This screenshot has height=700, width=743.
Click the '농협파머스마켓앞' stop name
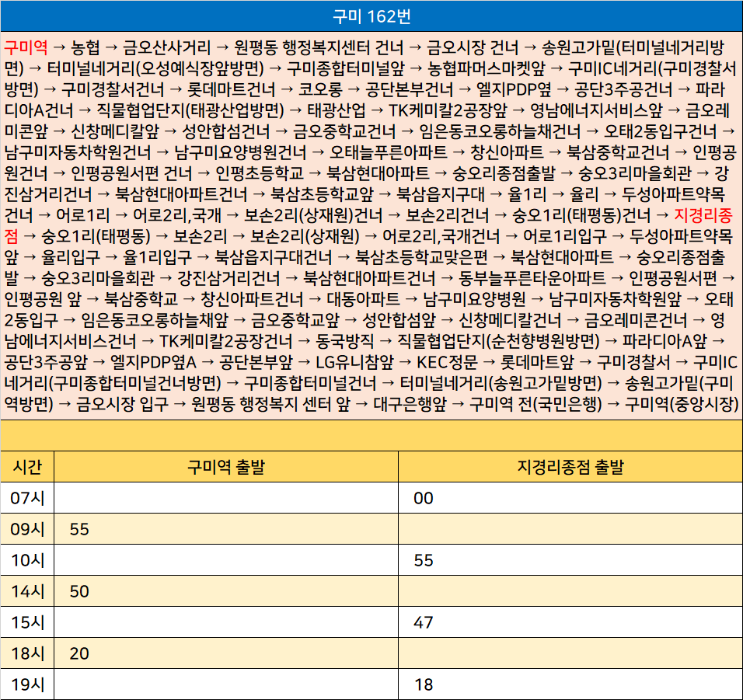tap(487, 68)
